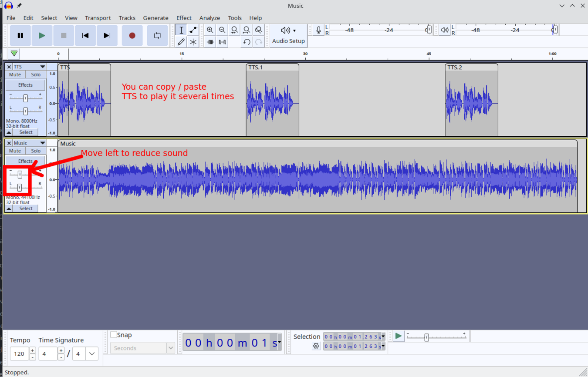Open Effects for the TTS track
This screenshot has width=588, height=377.
pos(25,85)
